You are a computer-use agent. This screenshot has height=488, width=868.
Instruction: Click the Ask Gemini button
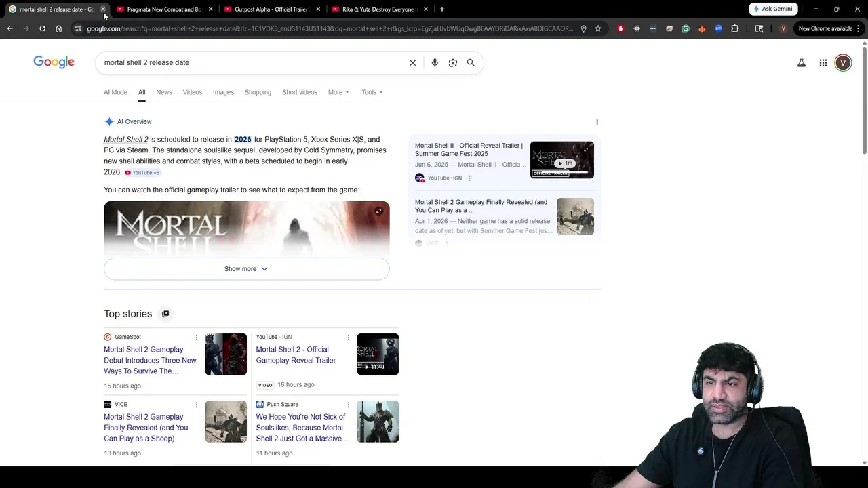click(x=773, y=9)
